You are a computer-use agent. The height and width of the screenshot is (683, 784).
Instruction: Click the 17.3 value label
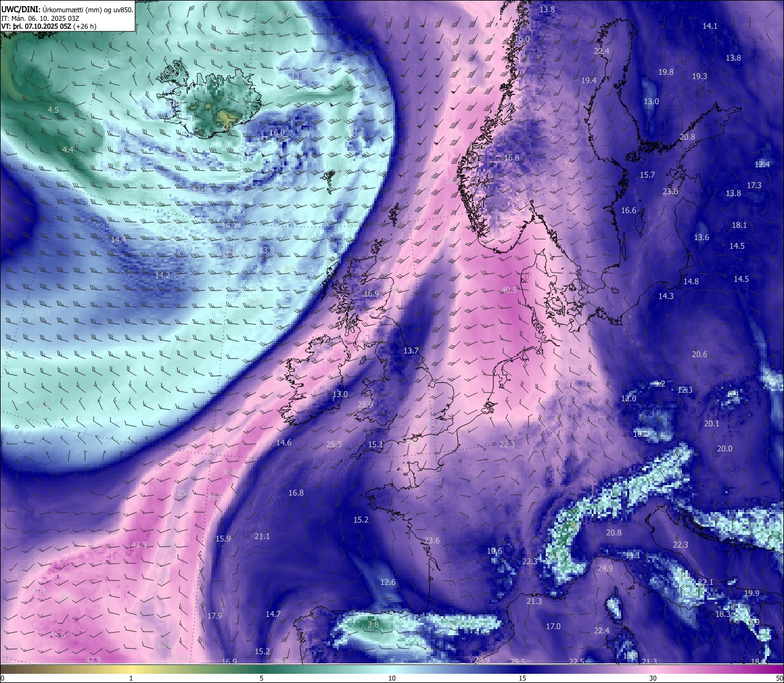click(x=754, y=185)
